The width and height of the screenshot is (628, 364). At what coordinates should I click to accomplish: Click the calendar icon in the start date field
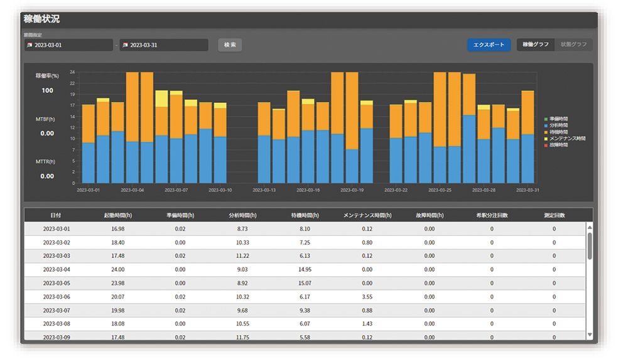29,45
